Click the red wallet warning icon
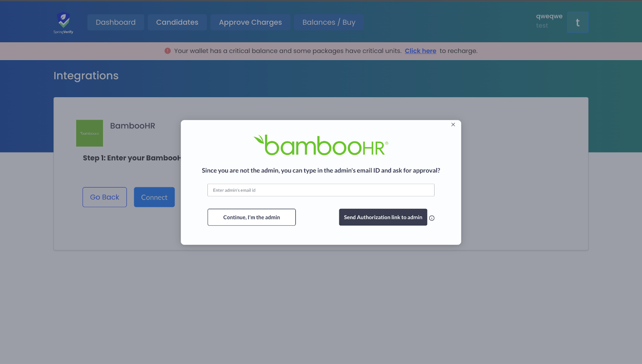 (168, 51)
